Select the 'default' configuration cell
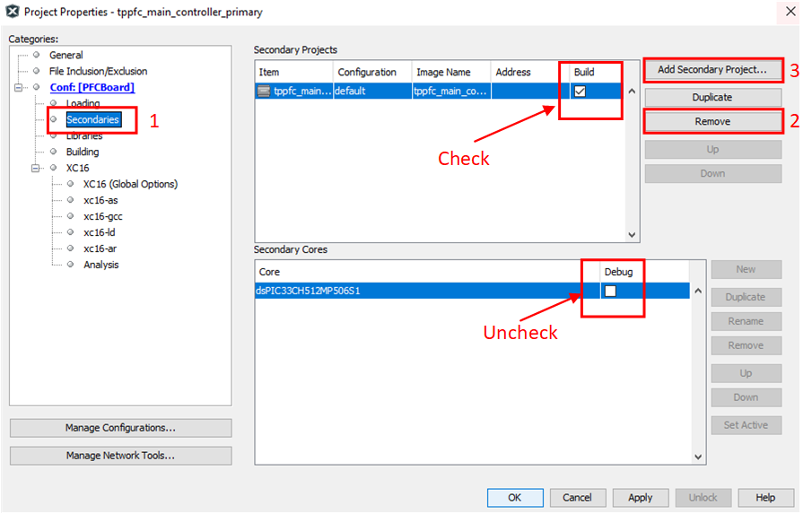This screenshot has height=514, width=812. (373, 91)
